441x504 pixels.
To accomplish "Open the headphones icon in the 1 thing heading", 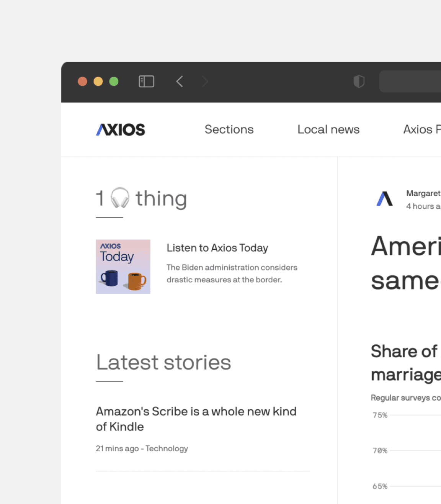I will click(x=120, y=198).
